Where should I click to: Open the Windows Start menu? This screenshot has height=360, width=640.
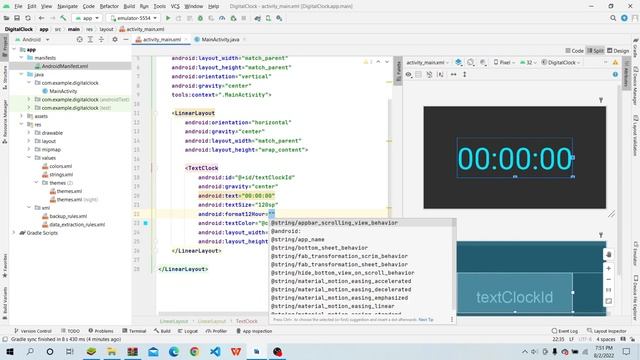(x=10, y=351)
